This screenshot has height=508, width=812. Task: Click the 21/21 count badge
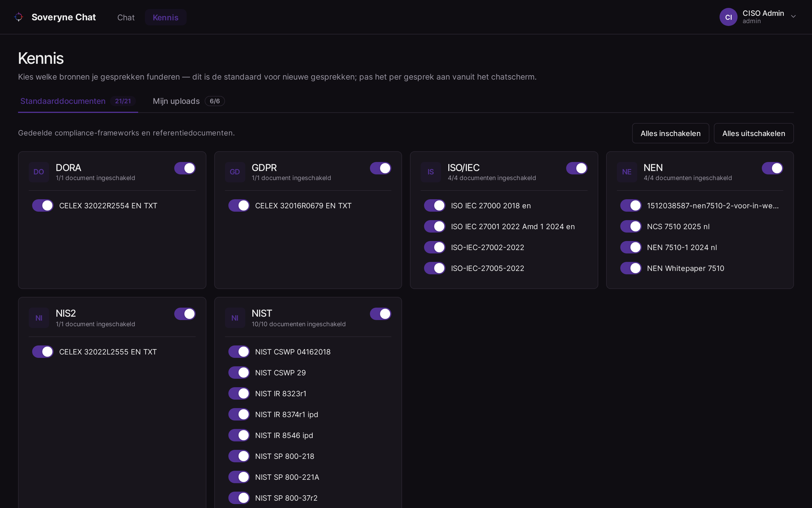tap(123, 101)
